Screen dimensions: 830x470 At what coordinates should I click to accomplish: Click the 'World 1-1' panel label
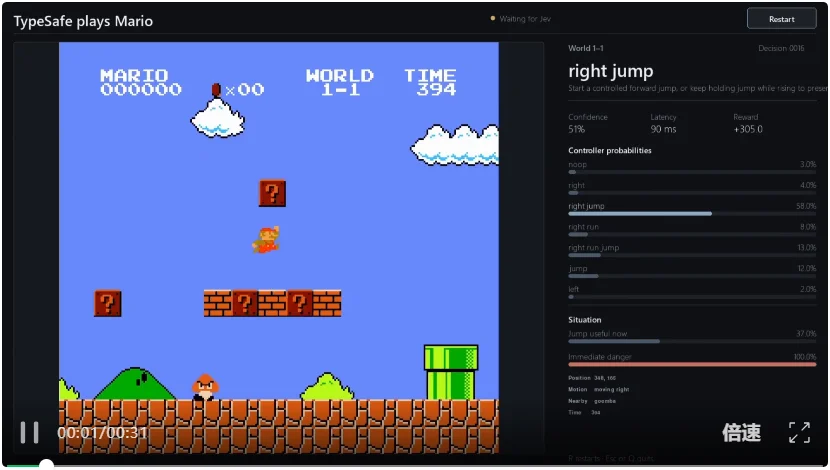click(585, 48)
